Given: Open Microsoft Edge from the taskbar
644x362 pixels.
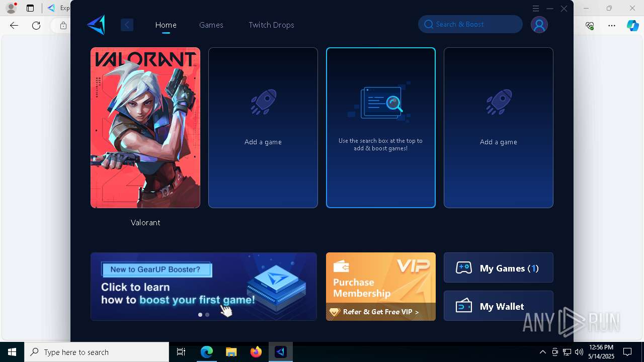Looking at the screenshot, I should coord(207,352).
